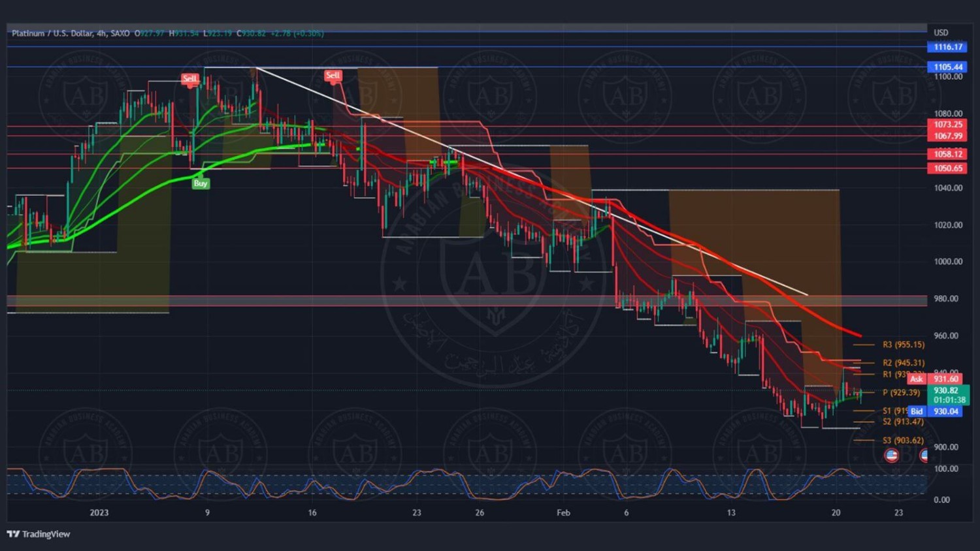Screen dimensions: 980x551
Task: Click the 2023 year label on time axis
Action: 99,512
